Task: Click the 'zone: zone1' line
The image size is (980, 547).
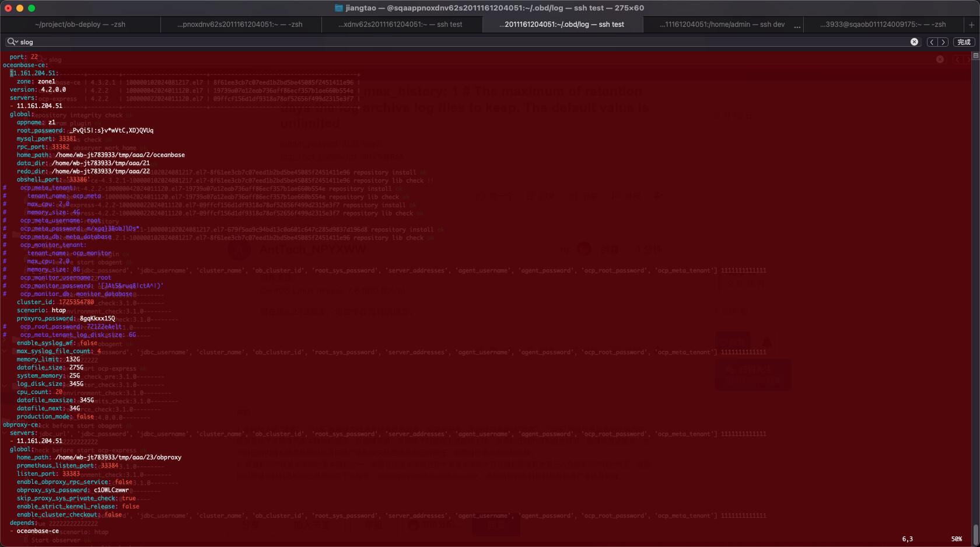Action: coord(36,82)
